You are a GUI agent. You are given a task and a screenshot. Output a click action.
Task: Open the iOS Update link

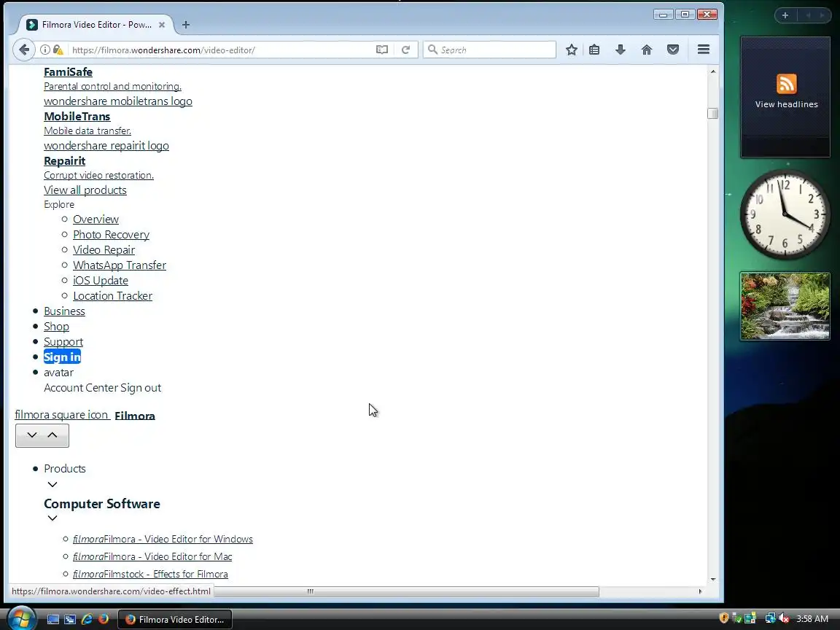pos(101,281)
